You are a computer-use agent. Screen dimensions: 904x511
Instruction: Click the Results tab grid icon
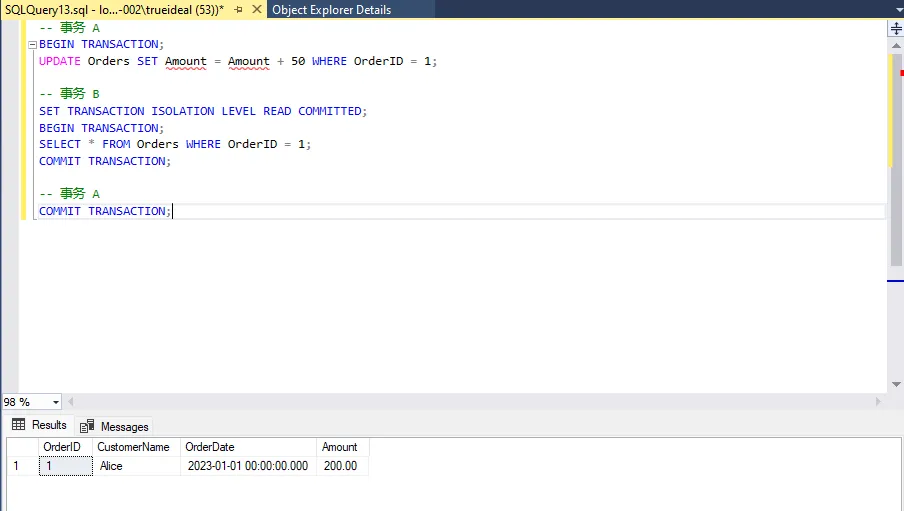(x=18, y=425)
